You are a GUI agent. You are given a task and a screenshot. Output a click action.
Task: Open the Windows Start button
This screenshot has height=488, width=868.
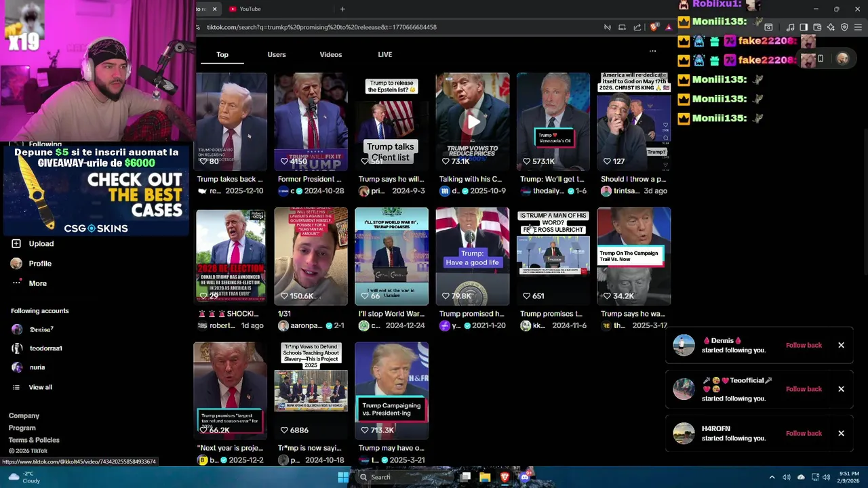point(343,477)
